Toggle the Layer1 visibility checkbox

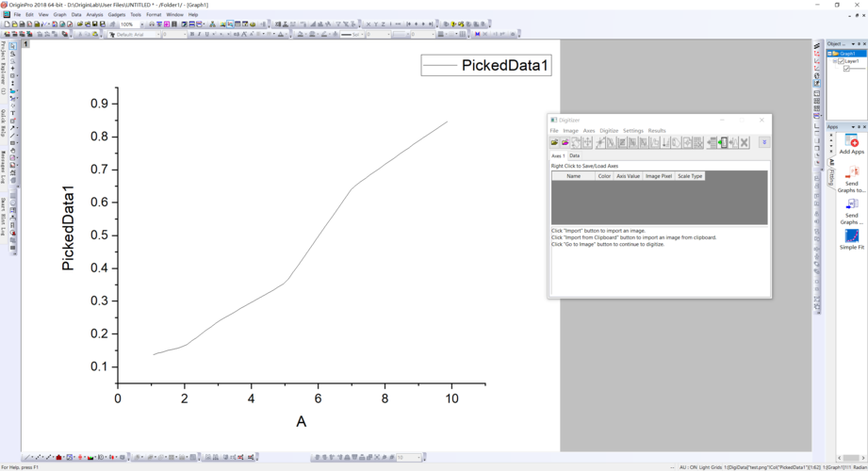pos(842,61)
